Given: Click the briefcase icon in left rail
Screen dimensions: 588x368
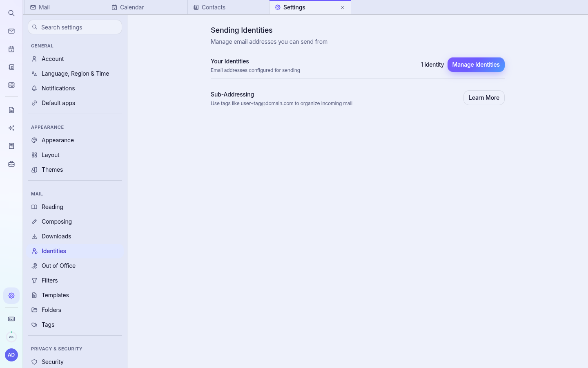Looking at the screenshot, I should coord(11,164).
